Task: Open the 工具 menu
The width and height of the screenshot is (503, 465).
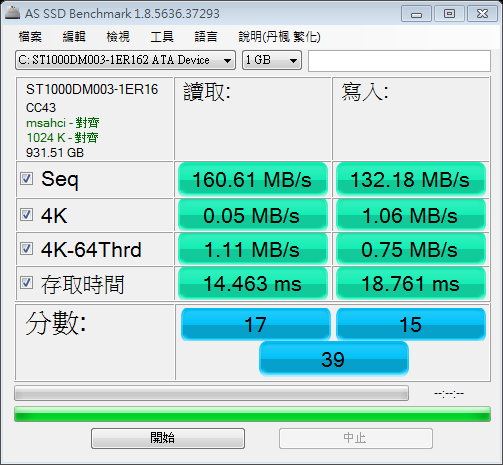Action: (x=162, y=37)
